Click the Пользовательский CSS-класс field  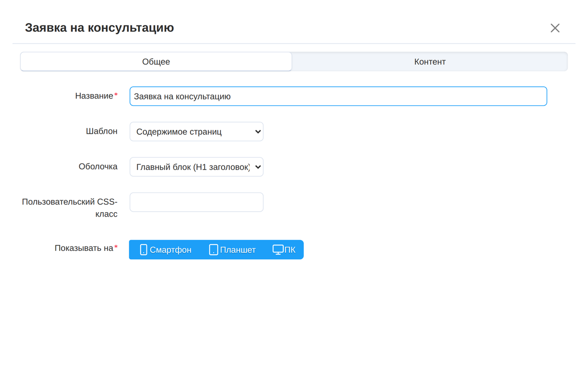click(196, 202)
